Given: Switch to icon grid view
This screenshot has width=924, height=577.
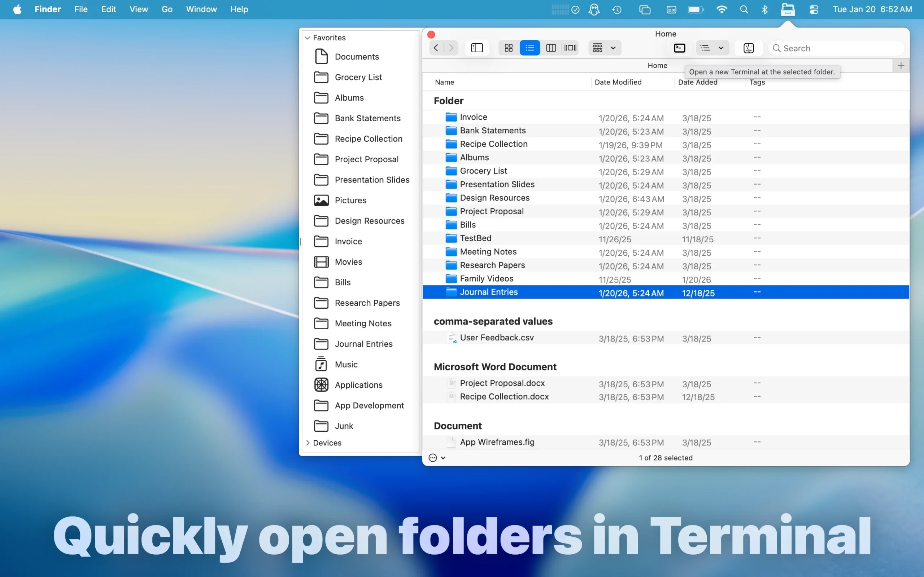Looking at the screenshot, I should pyautogui.click(x=509, y=48).
